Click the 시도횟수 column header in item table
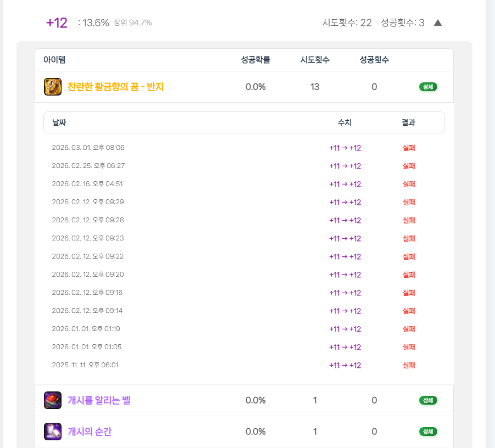Image resolution: width=495 pixels, height=448 pixels. (x=315, y=60)
